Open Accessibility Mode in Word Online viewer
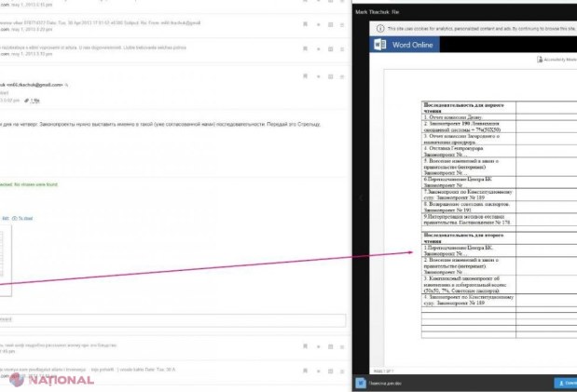 point(556,60)
